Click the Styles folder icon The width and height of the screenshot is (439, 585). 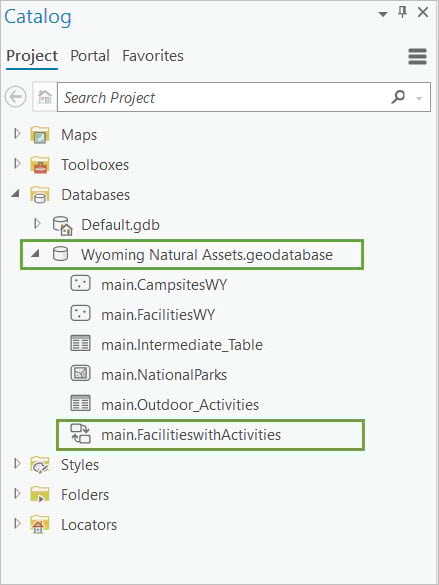[x=40, y=465]
